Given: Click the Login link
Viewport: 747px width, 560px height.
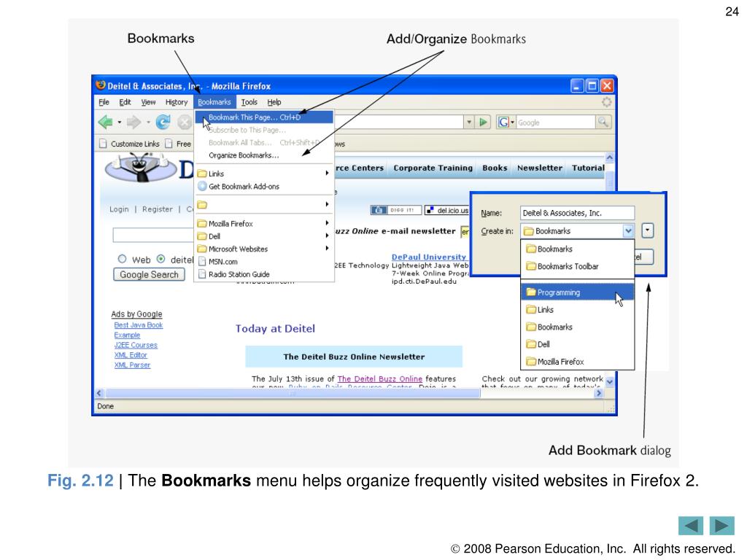Looking at the screenshot, I should point(119,209).
